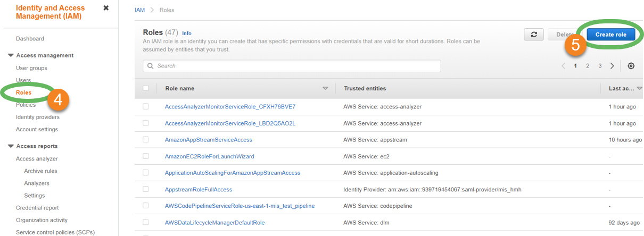Open Access analyzer in sidebar
Image resolution: width=644 pixels, height=236 pixels.
37,158
